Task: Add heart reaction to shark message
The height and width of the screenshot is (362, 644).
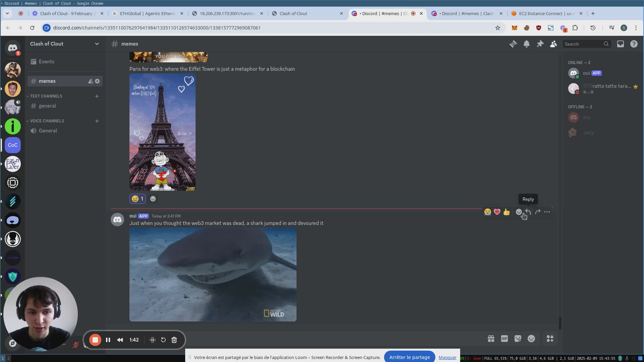Action: [497, 212]
